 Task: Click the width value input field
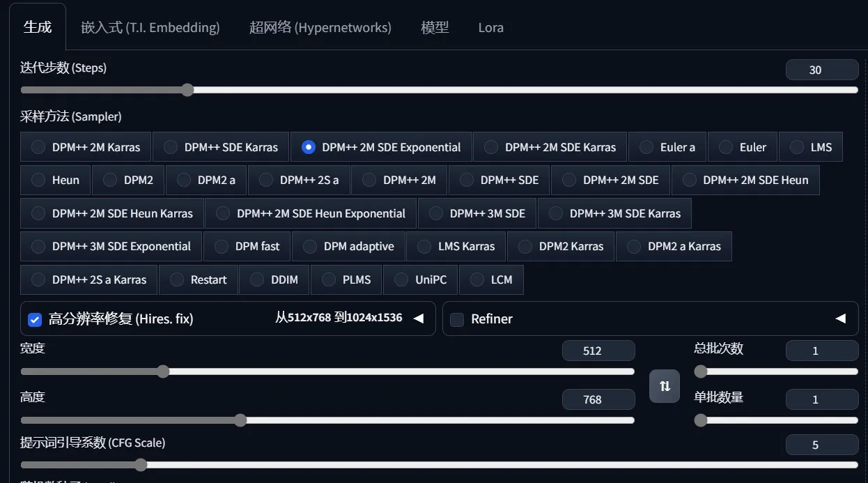pos(598,351)
